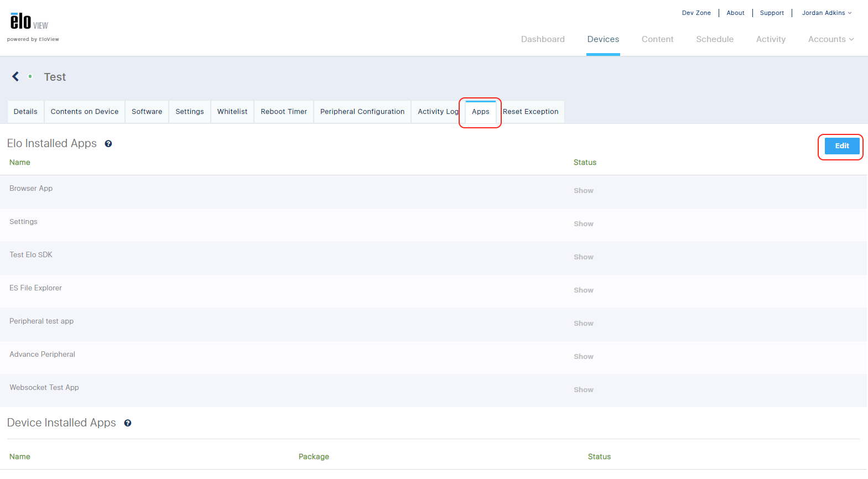The height and width of the screenshot is (479, 868).
Task: Open the Support link
Action: pos(772,13)
